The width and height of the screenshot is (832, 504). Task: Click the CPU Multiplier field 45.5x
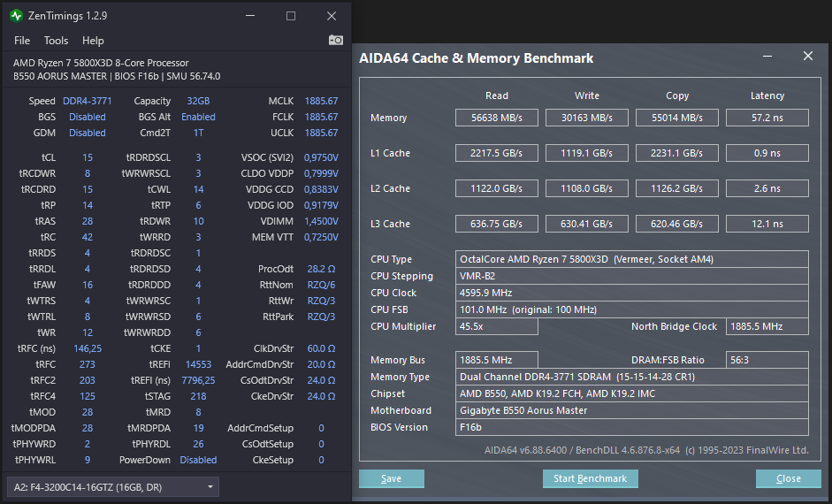497,326
